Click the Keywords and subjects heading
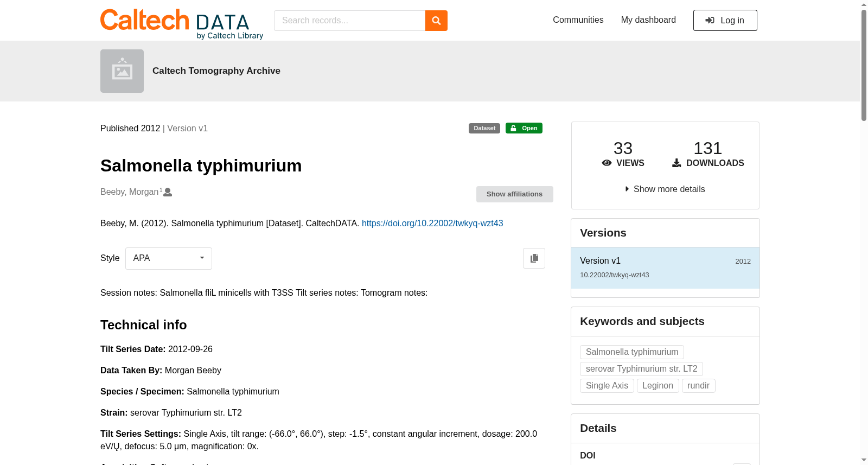 click(x=642, y=321)
